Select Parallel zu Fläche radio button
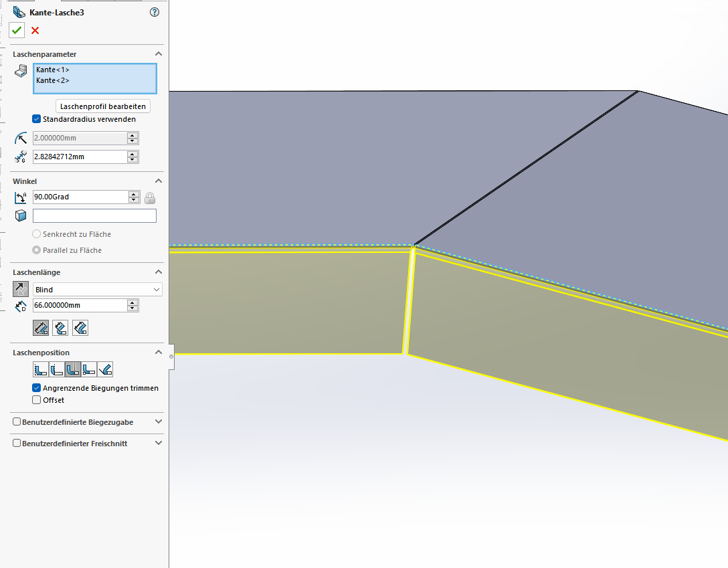 (36, 250)
